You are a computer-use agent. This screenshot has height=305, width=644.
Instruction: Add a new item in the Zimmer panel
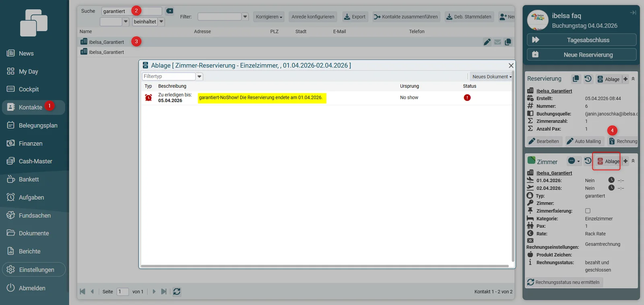click(625, 161)
